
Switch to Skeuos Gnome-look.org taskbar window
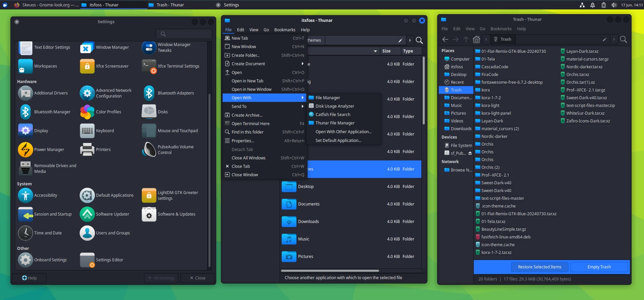coord(46,5)
